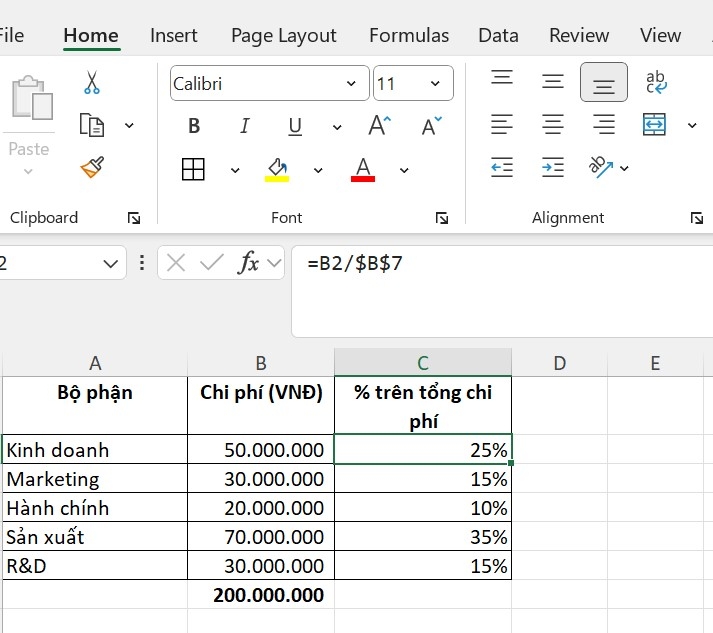Click Decrease Indent icon

(502, 167)
